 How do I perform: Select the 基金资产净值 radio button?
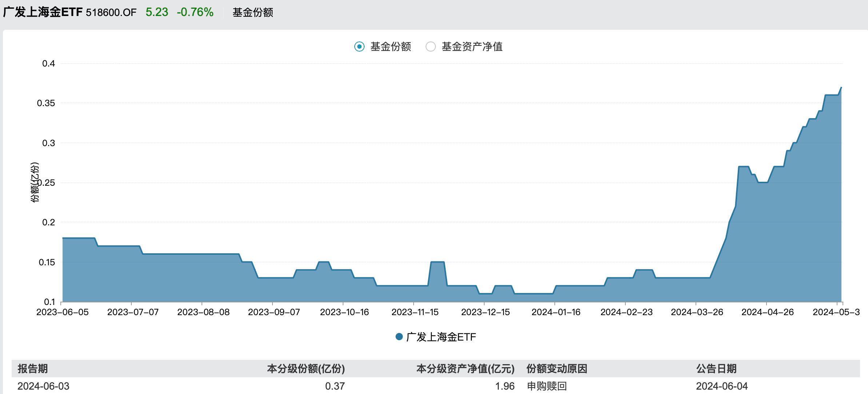[431, 47]
